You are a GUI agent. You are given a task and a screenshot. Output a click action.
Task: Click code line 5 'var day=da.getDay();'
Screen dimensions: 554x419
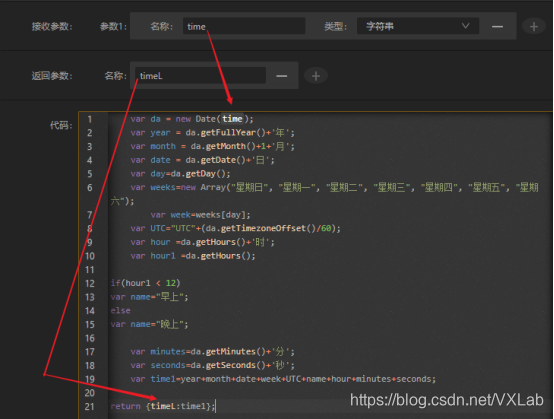point(180,174)
